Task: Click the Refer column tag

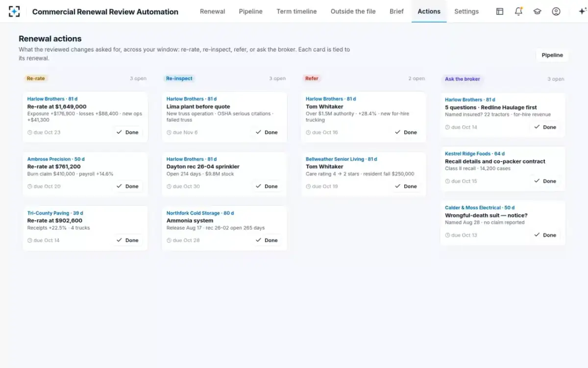Action: click(x=312, y=78)
